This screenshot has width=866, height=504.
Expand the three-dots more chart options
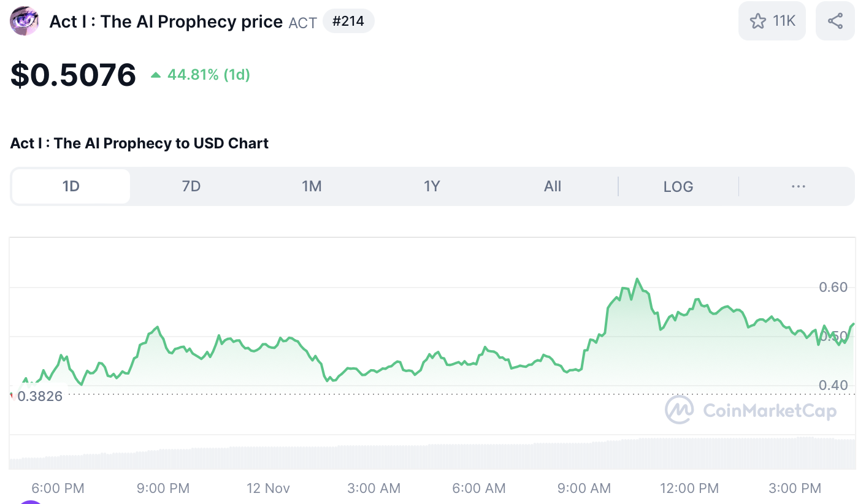coord(798,186)
